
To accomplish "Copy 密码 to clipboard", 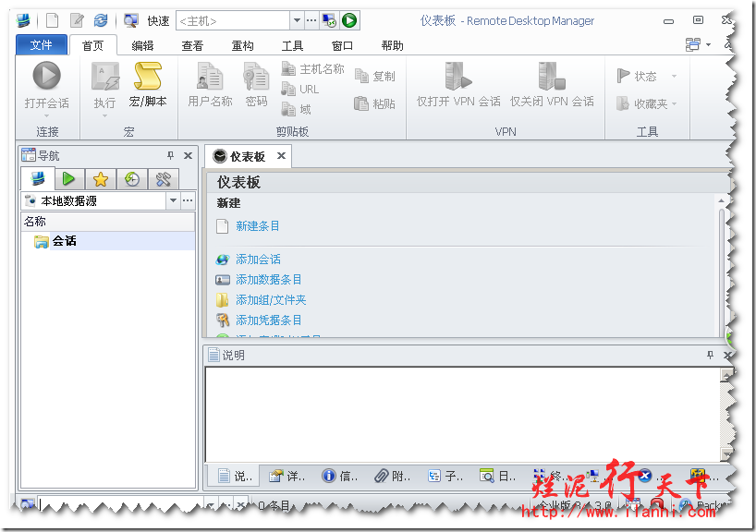I will coord(256,84).
